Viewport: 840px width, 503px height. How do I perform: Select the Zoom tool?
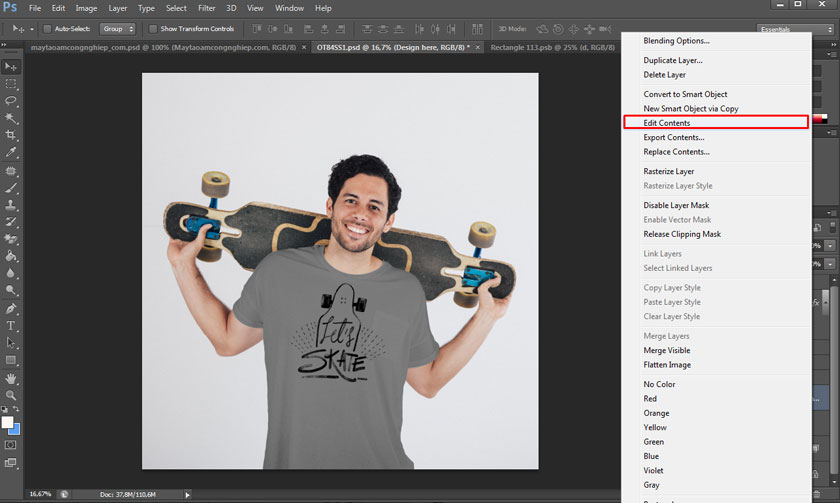pyautogui.click(x=11, y=395)
